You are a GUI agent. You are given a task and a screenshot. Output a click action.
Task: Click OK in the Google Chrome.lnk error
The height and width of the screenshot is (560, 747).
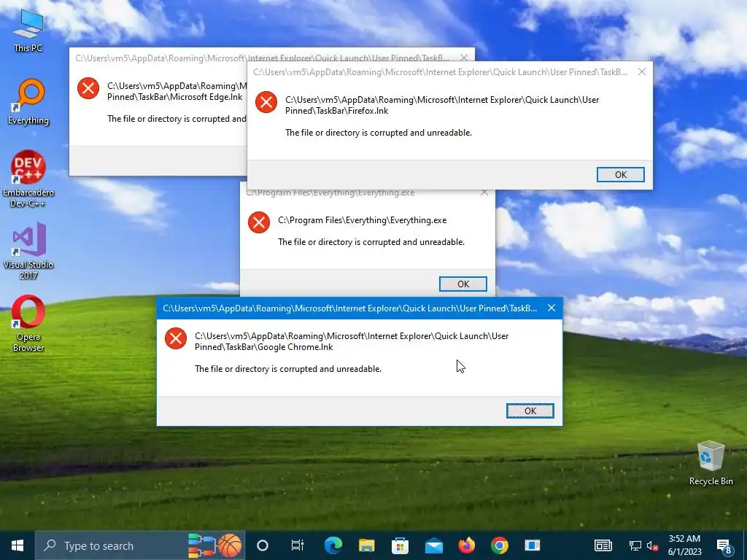[x=530, y=411]
